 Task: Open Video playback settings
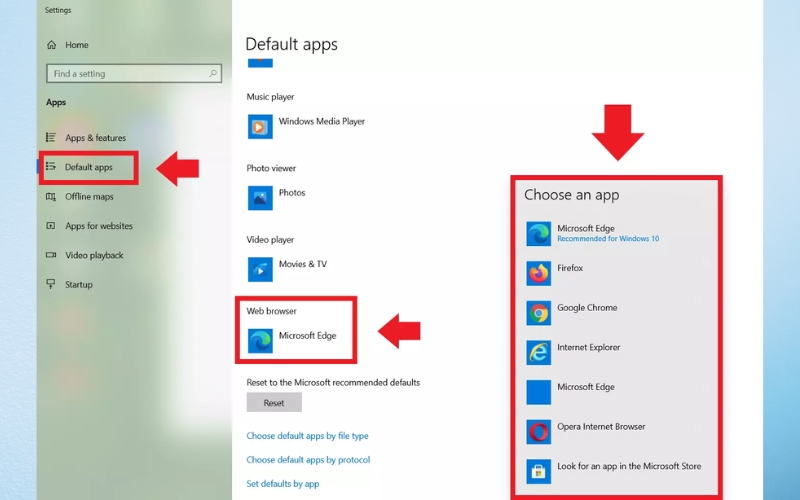point(94,255)
